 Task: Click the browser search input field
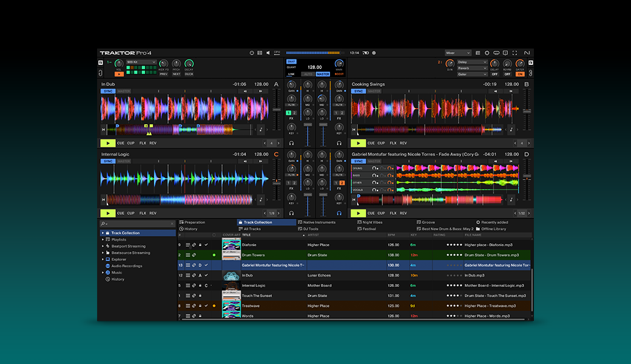tap(137, 224)
